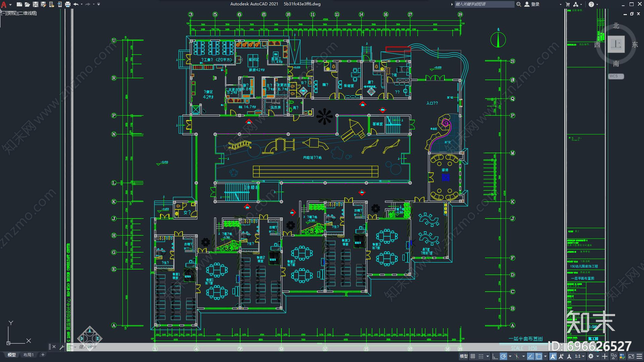
Task: Expand the Help dropdown arrow
Action: click(x=597, y=4)
